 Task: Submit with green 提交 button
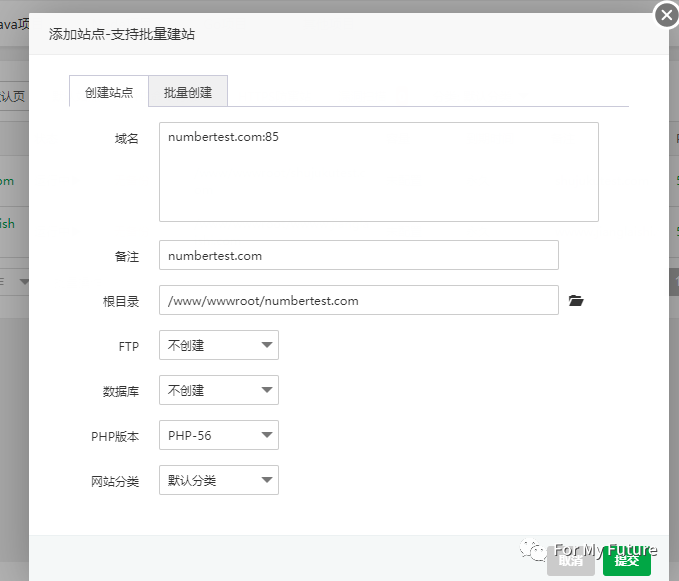point(627,562)
